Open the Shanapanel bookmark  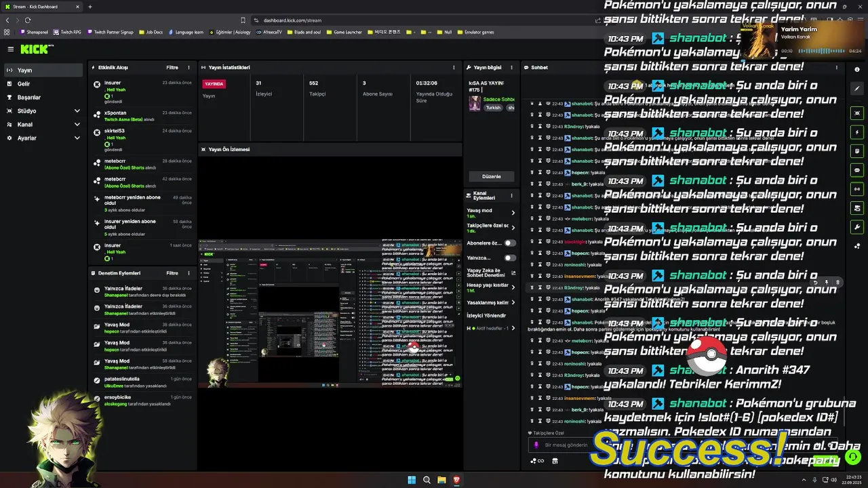[x=34, y=32]
